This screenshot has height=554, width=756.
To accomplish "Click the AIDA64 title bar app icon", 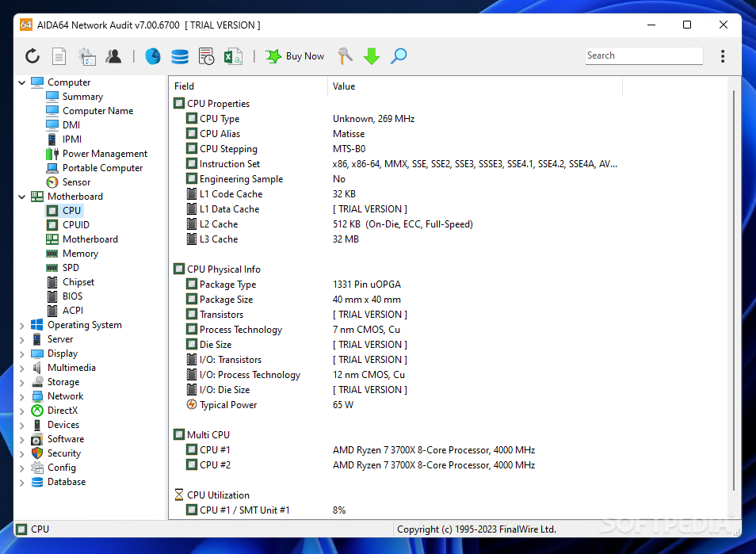I will 26,25.
